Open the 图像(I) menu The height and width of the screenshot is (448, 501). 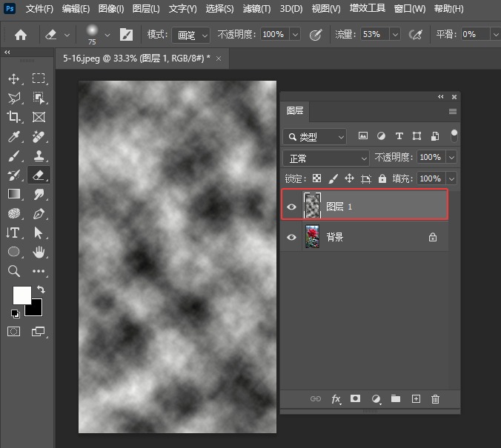tap(111, 9)
